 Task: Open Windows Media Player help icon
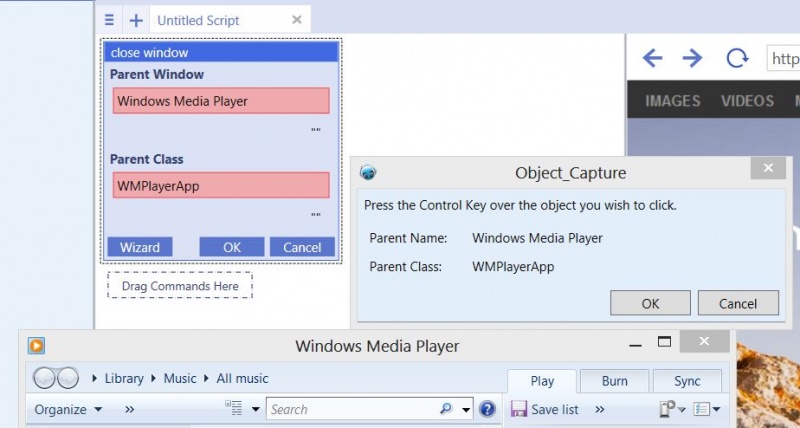coord(488,409)
